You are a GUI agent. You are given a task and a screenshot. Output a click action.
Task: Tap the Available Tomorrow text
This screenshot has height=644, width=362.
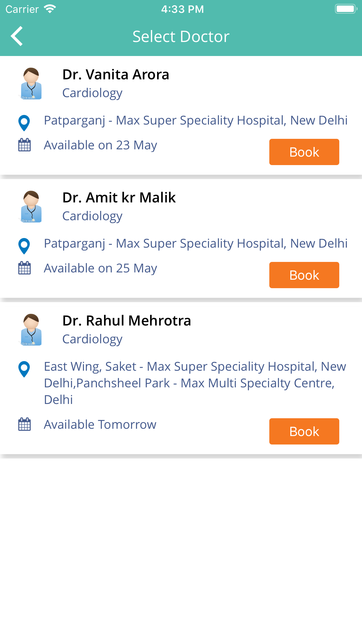(x=100, y=425)
